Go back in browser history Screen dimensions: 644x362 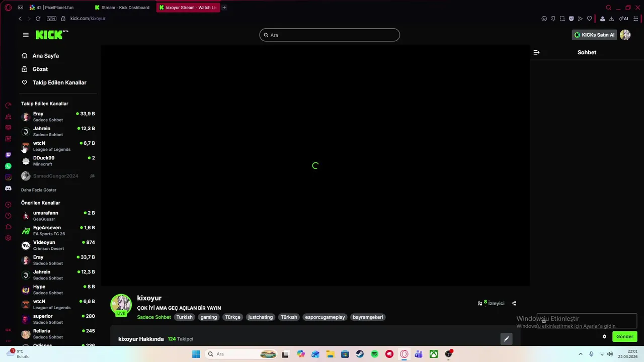(20, 19)
